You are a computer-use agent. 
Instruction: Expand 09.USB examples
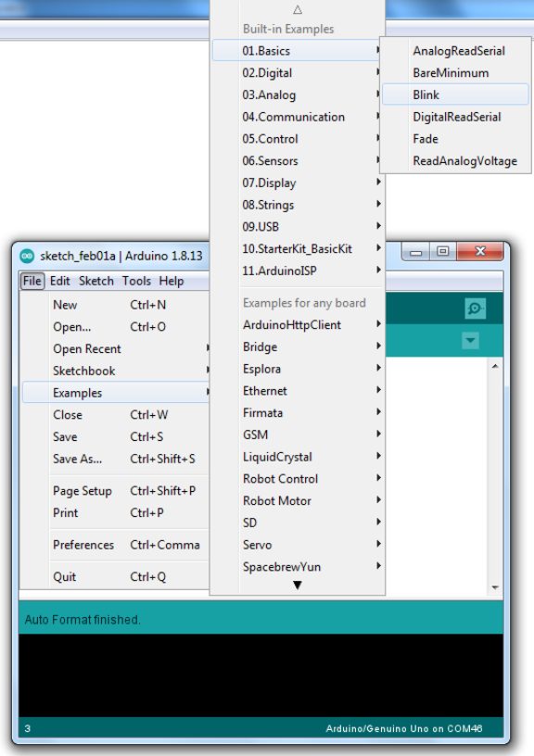pos(296,227)
